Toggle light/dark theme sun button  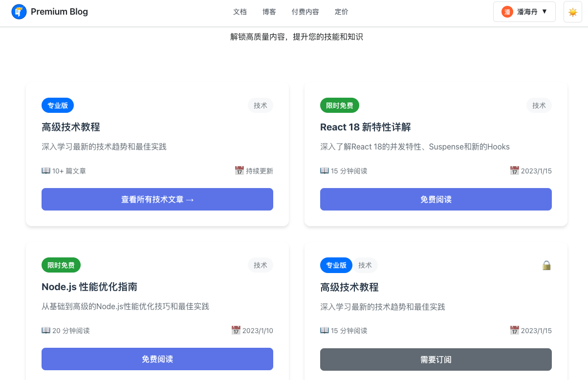point(572,12)
